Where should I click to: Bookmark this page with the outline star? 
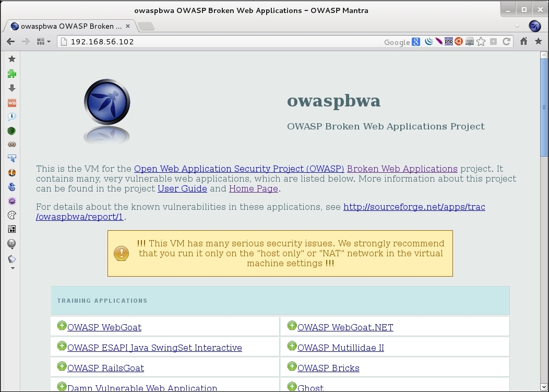coord(481,42)
